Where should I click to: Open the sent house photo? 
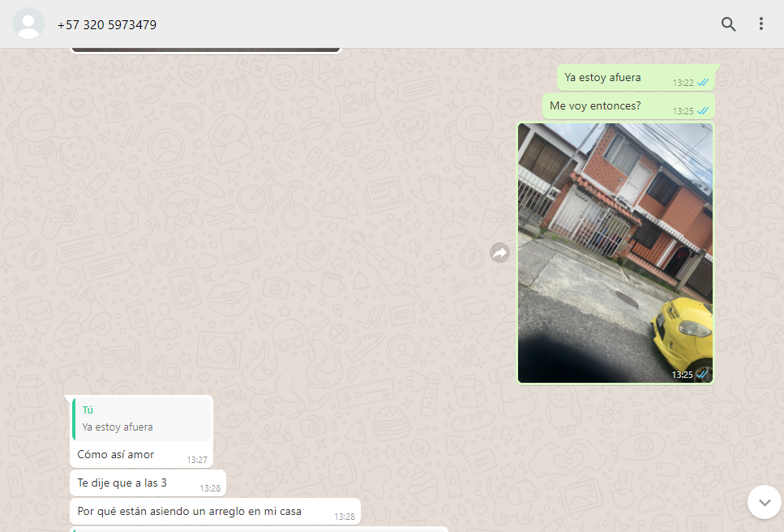click(x=615, y=253)
